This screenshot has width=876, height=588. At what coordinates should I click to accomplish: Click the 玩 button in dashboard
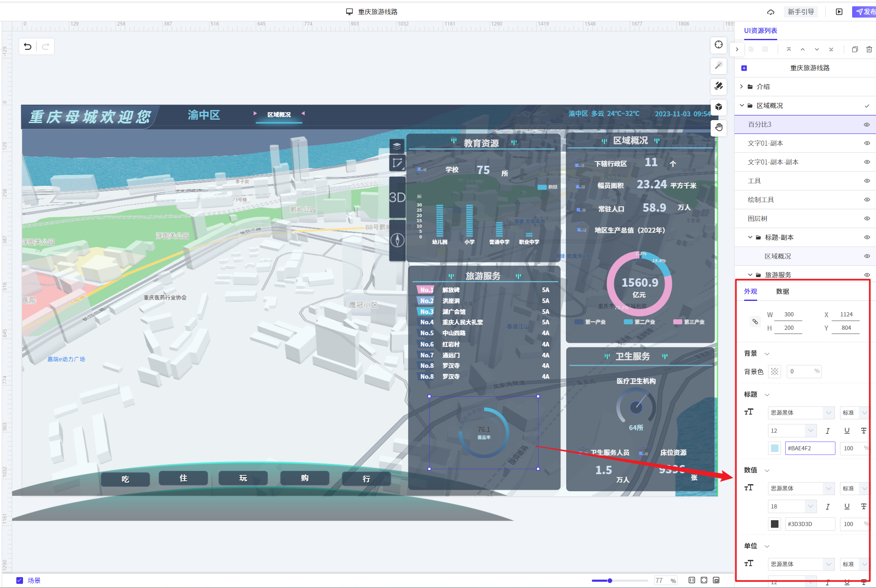243,478
